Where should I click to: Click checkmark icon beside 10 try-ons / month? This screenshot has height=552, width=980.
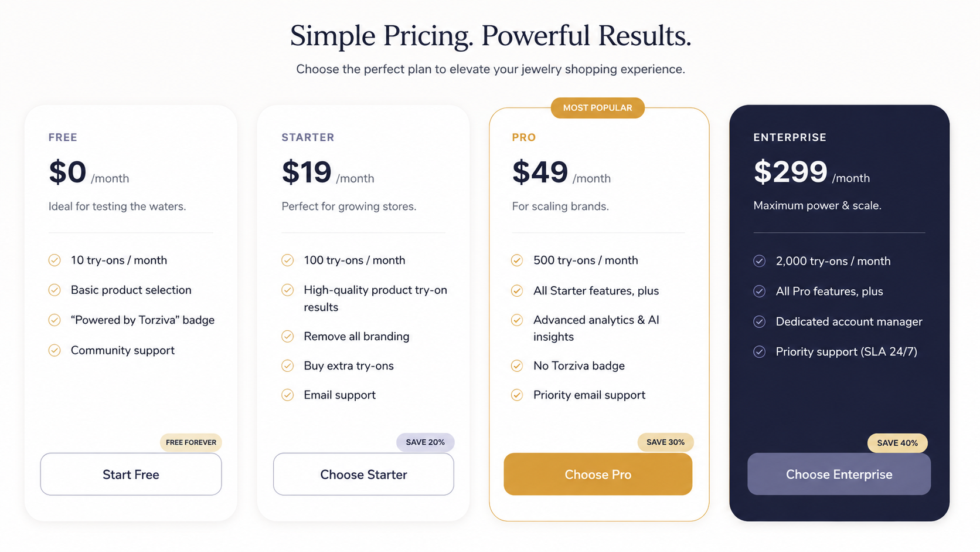tap(55, 260)
